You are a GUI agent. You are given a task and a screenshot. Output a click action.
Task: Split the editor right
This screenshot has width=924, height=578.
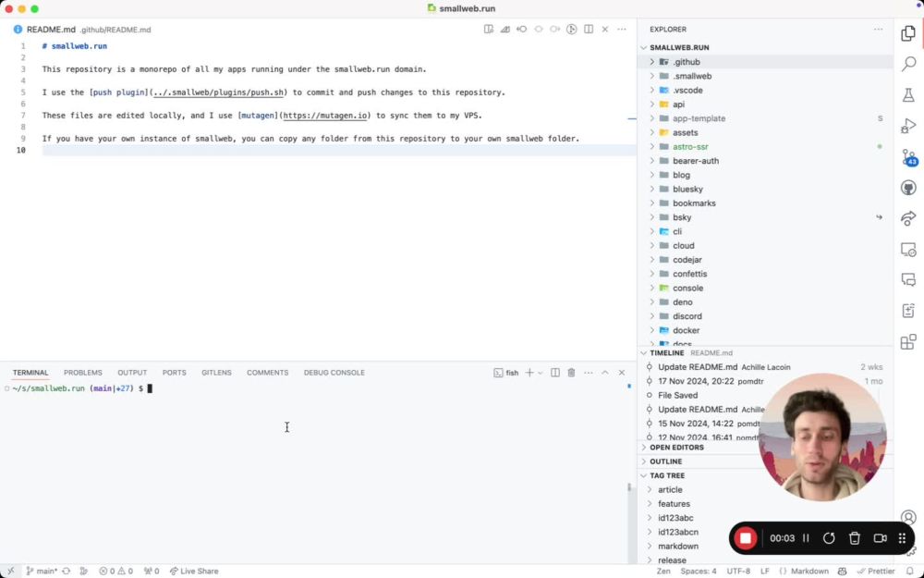pos(588,29)
